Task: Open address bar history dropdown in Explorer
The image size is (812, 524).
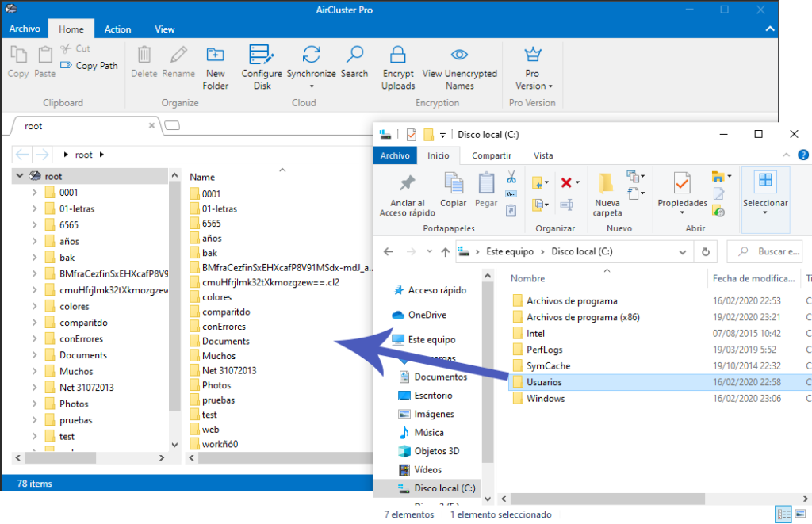Action: pyautogui.click(x=683, y=251)
